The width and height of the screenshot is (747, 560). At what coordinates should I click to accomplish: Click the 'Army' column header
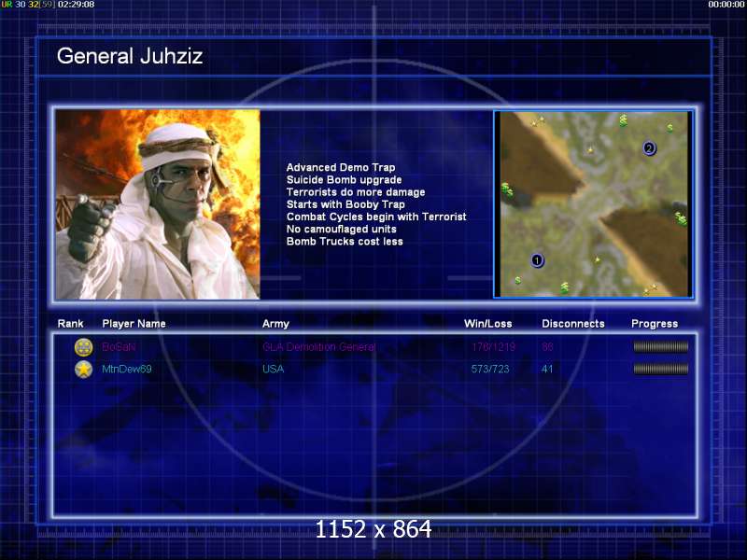point(275,324)
